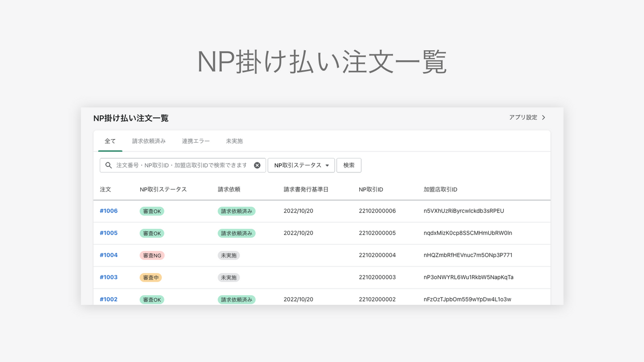
Task: Click date 2022/10/20 in row #1002
Action: pos(298,300)
